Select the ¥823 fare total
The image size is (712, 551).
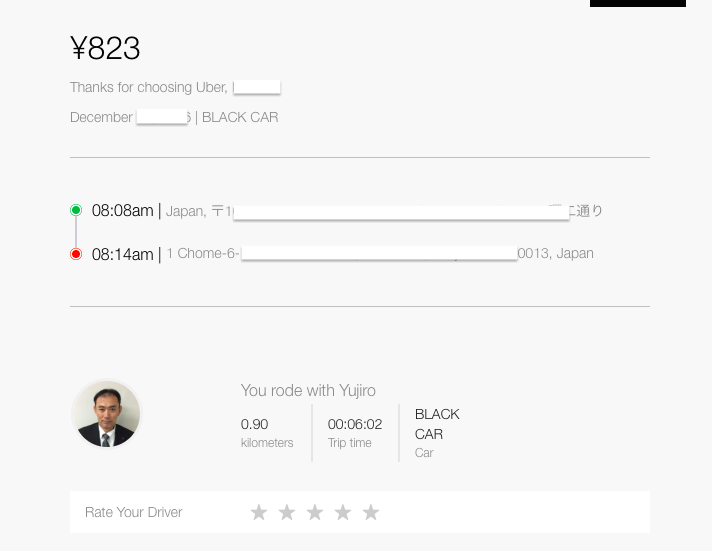(x=105, y=48)
